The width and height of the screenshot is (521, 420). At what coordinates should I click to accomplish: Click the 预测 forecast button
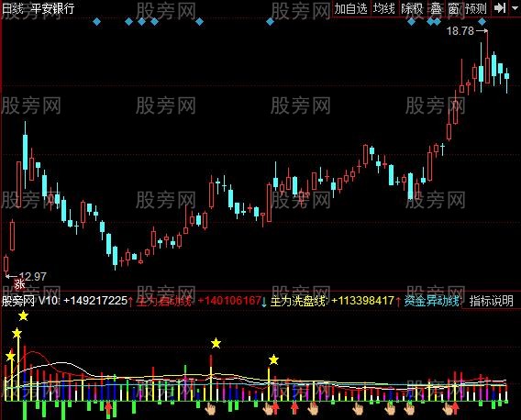coord(476,8)
